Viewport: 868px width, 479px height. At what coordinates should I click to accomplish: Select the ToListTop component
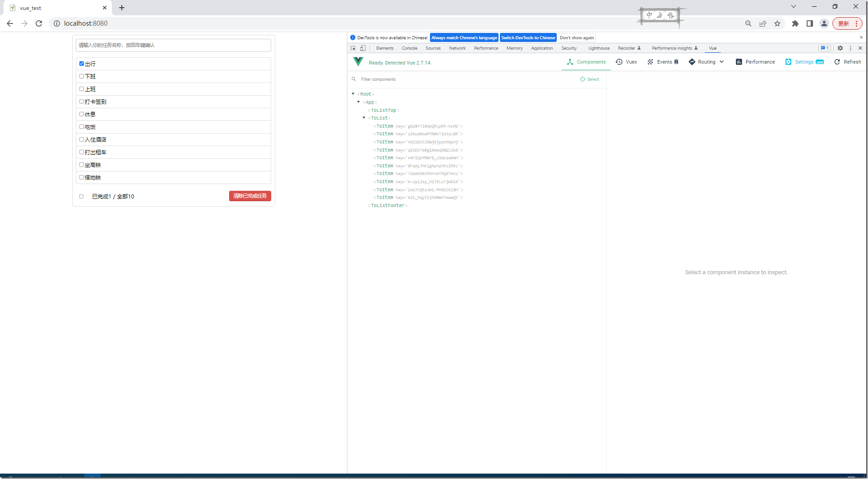(383, 110)
